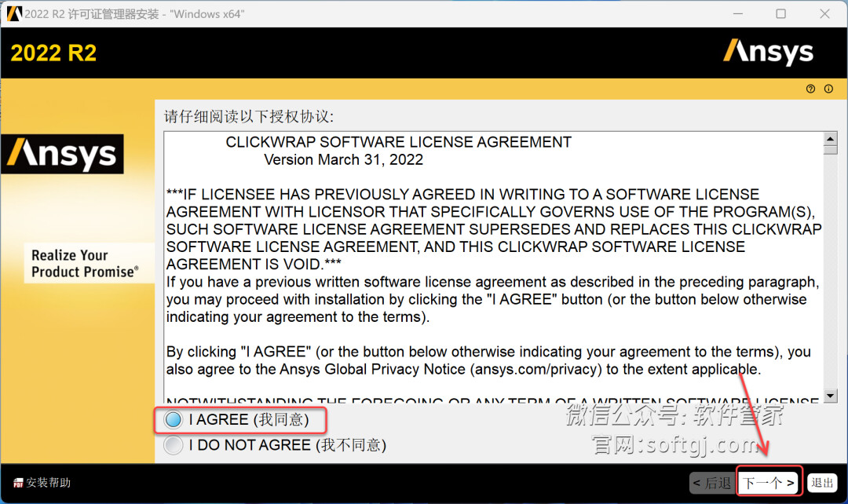Click the "AGREEMENT IS VOID.***" line

tap(254, 265)
